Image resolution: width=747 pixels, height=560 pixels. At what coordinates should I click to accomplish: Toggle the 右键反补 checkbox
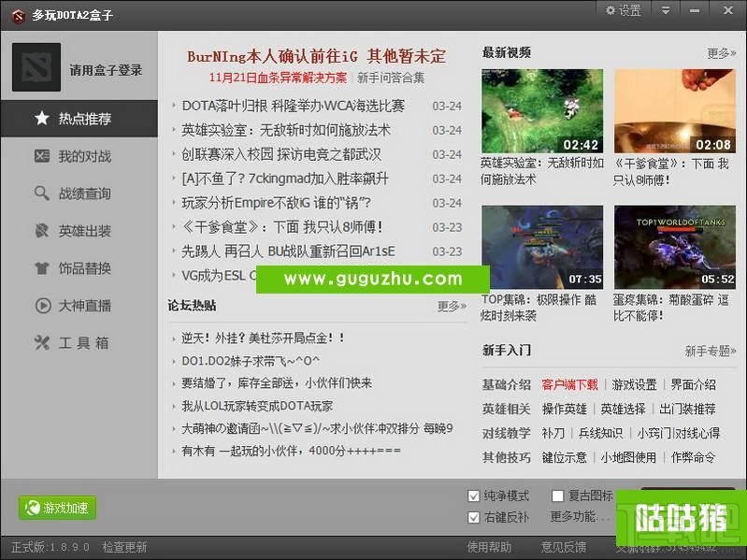pos(474,518)
